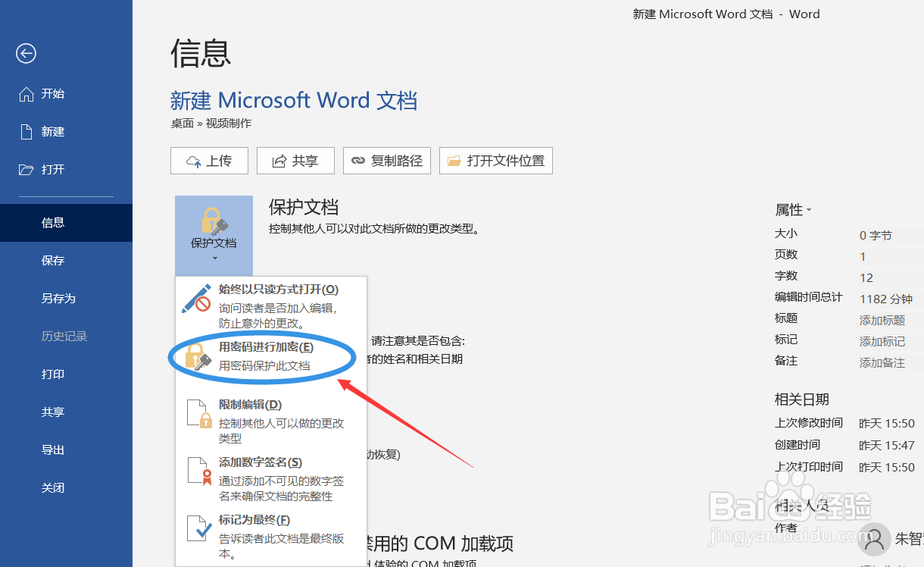Expand the 属性 properties dropdown
924x567 pixels.
[793, 210]
